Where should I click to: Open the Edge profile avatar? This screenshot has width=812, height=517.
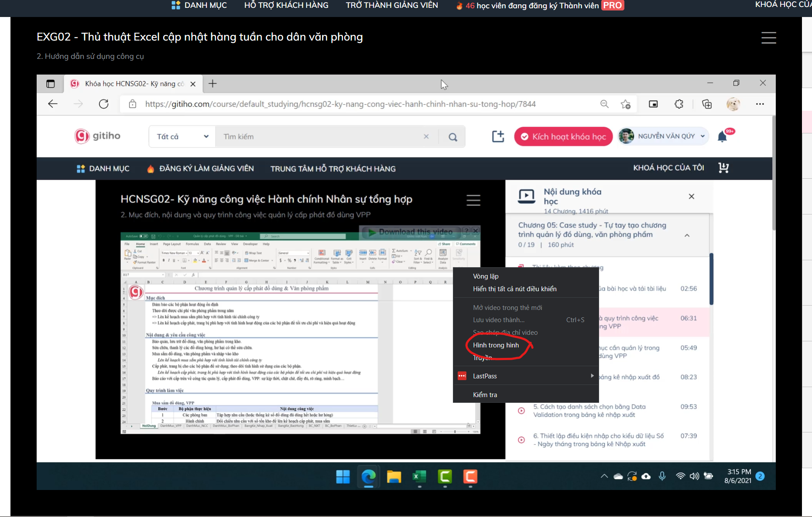[733, 104]
